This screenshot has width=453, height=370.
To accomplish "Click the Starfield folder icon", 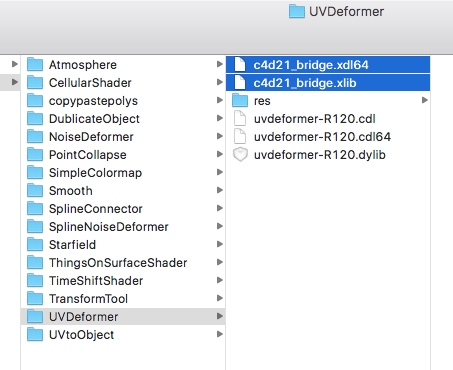I will click(35, 244).
